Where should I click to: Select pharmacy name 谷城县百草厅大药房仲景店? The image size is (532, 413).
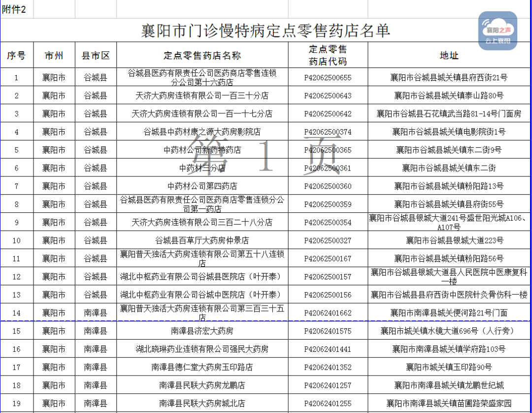(x=202, y=241)
